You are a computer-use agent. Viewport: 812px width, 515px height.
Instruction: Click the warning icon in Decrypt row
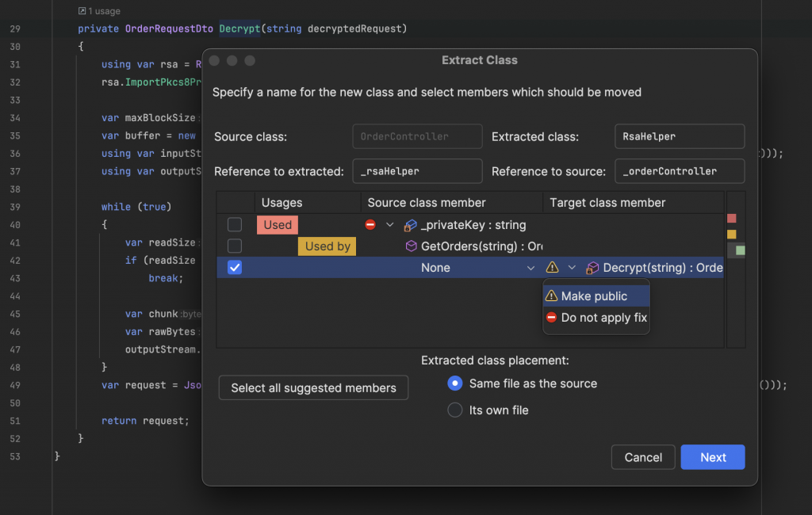click(x=552, y=268)
